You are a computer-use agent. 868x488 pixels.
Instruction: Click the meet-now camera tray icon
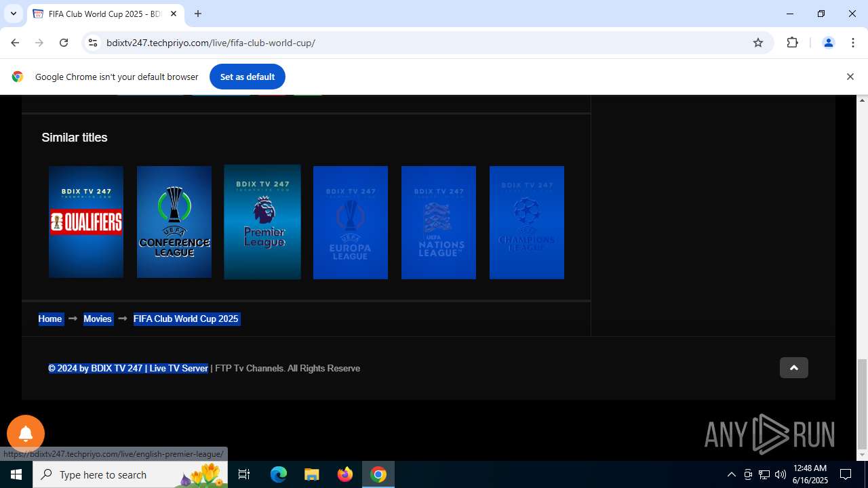tap(748, 474)
